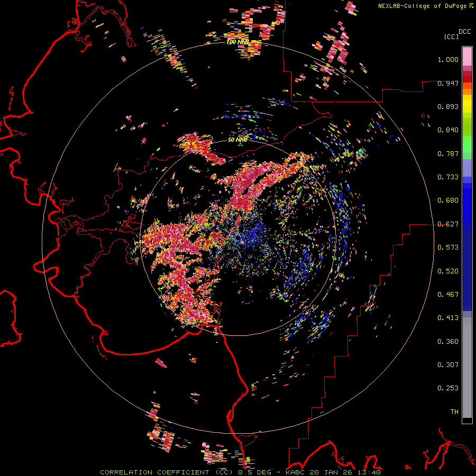Click the 0.840 scale label
This screenshot has width=476, height=476.
click(x=448, y=130)
